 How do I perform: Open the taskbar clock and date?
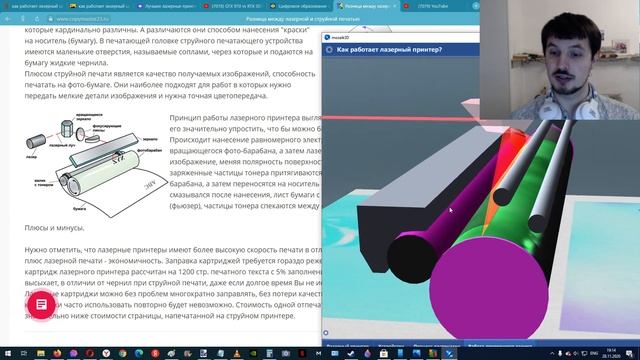pos(611,353)
